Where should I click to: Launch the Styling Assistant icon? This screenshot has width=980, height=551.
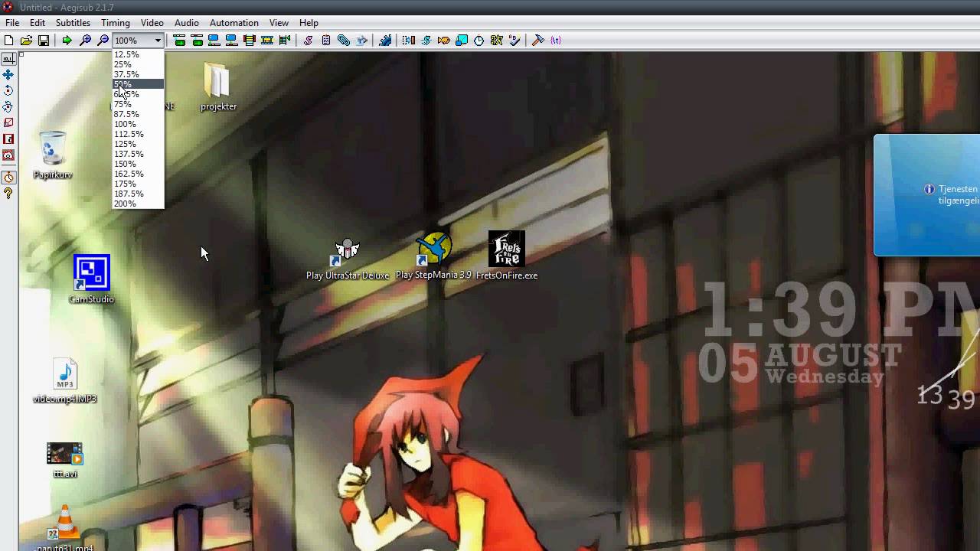(x=426, y=41)
